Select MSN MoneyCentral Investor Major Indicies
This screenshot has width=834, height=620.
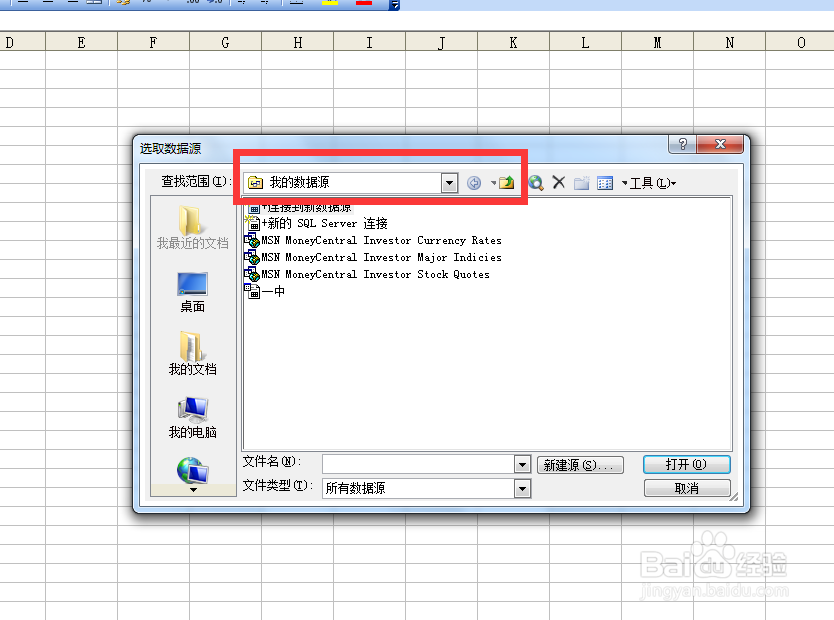pyautogui.click(x=381, y=257)
